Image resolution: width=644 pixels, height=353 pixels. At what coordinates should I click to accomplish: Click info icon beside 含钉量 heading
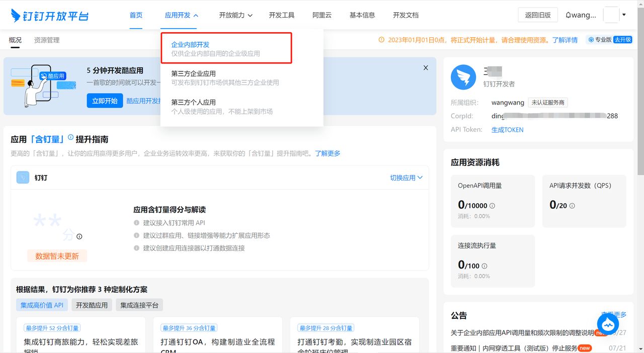70,137
